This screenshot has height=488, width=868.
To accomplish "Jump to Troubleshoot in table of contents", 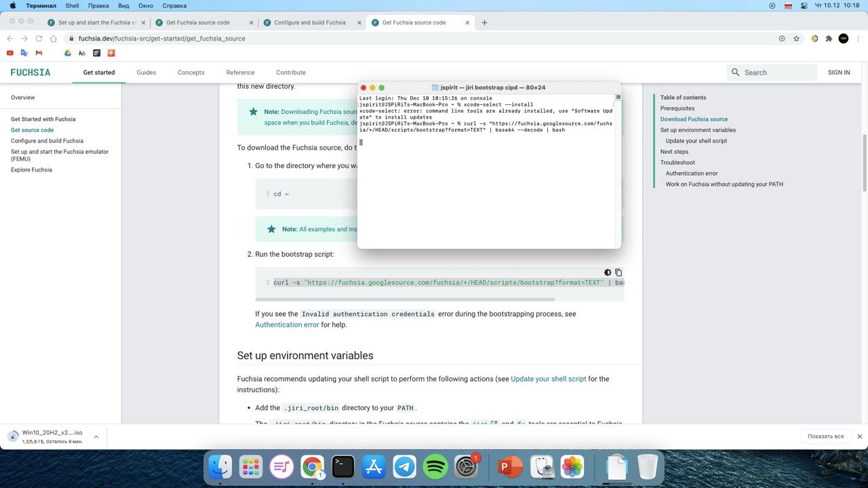I will coord(677,163).
